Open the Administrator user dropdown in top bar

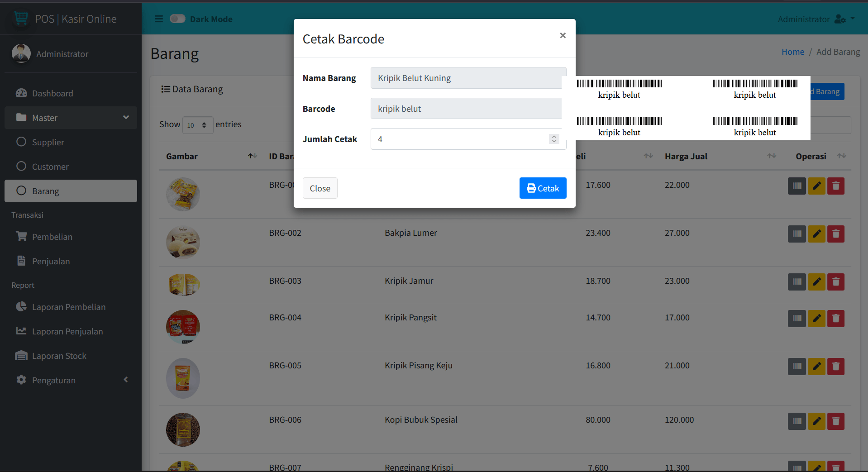[x=816, y=19]
